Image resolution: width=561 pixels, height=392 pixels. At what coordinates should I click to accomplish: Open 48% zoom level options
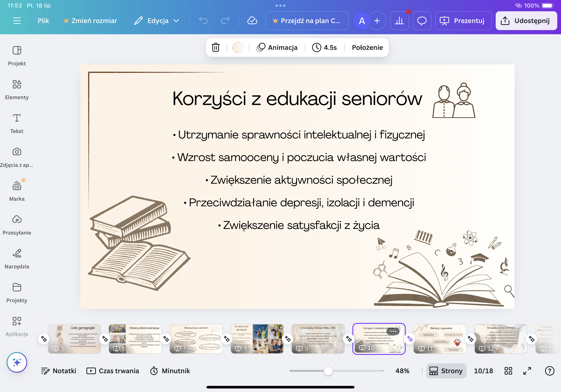[x=402, y=371]
